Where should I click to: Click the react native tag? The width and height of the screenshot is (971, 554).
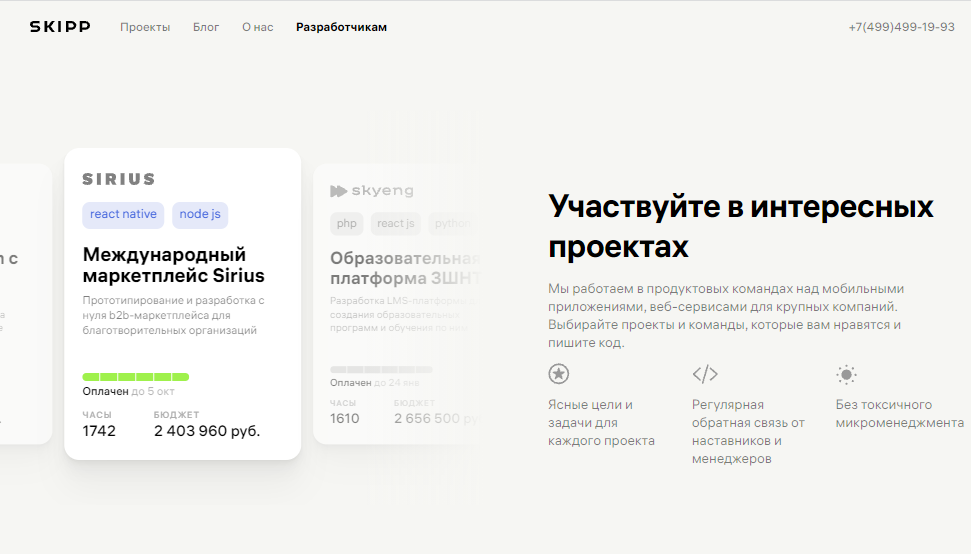coord(123,215)
